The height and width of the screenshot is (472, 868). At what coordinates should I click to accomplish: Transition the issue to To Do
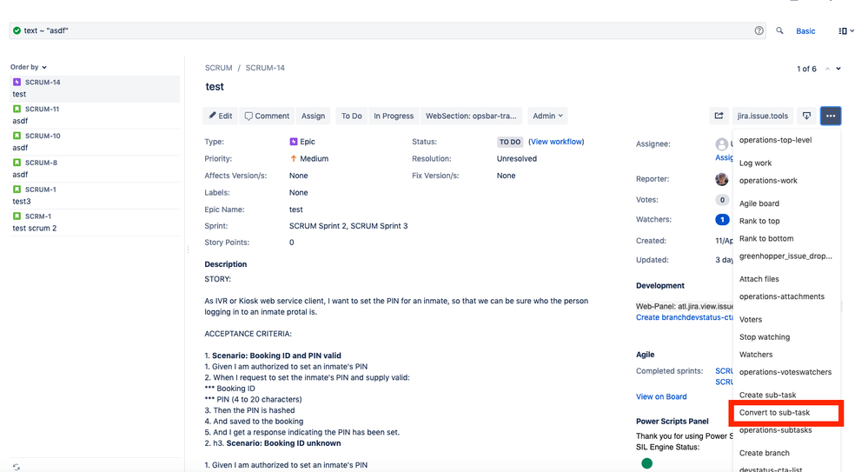coord(352,116)
